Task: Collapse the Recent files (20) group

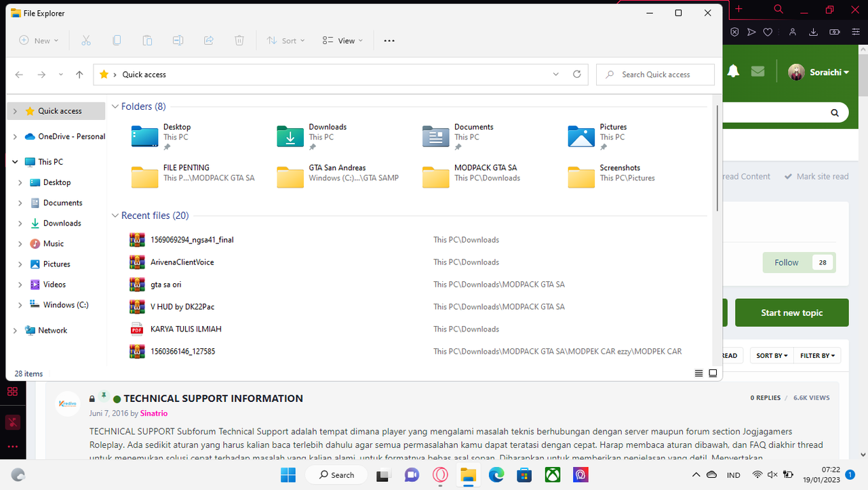Action: tap(115, 216)
